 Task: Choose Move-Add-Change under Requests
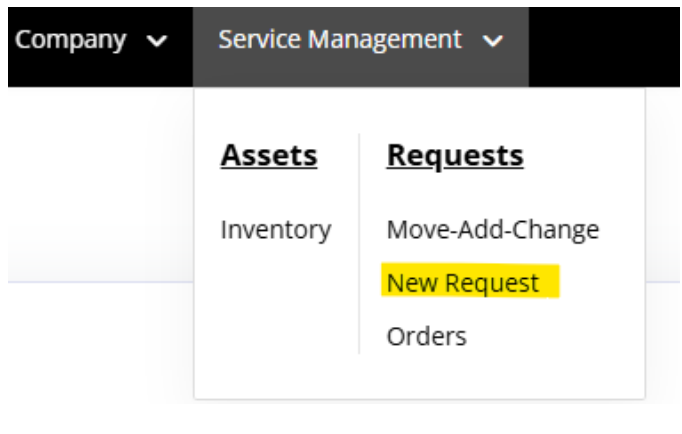pos(493,230)
